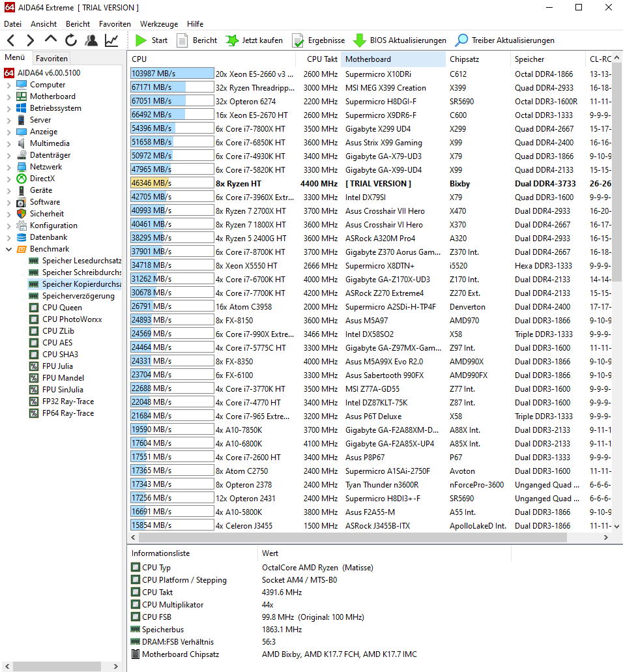This screenshot has height=672, width=623.
Task: Open the Bericht report toolbar button
Action: coord(197,40)
